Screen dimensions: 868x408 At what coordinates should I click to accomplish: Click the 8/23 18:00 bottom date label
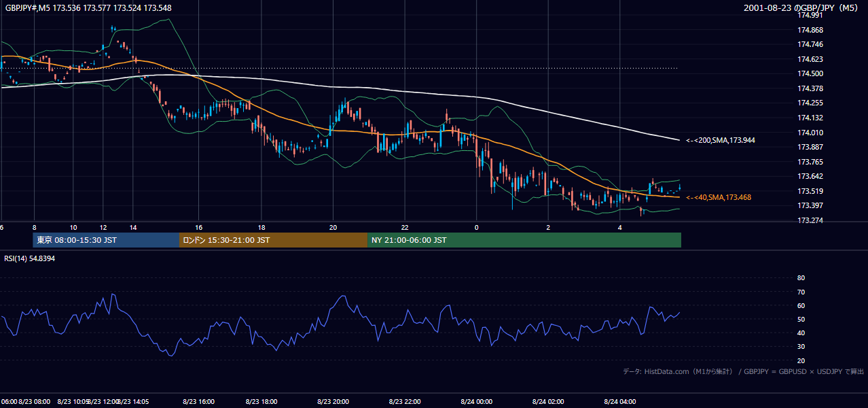click(x=260, y=402)
